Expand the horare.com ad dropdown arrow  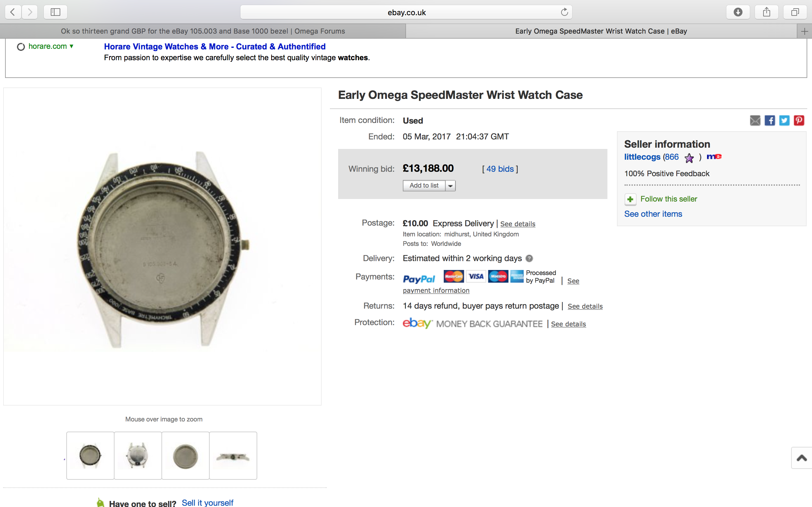click(x=71, y=46)
